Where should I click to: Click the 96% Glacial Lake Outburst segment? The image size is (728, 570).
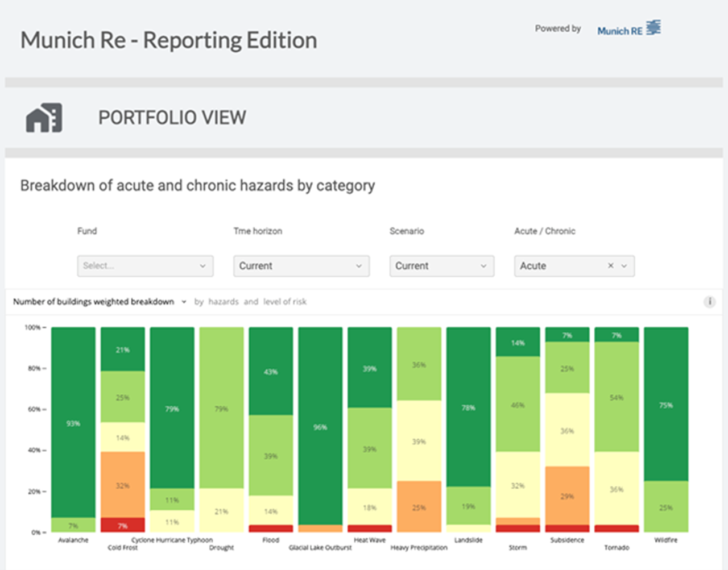(320, 427)
